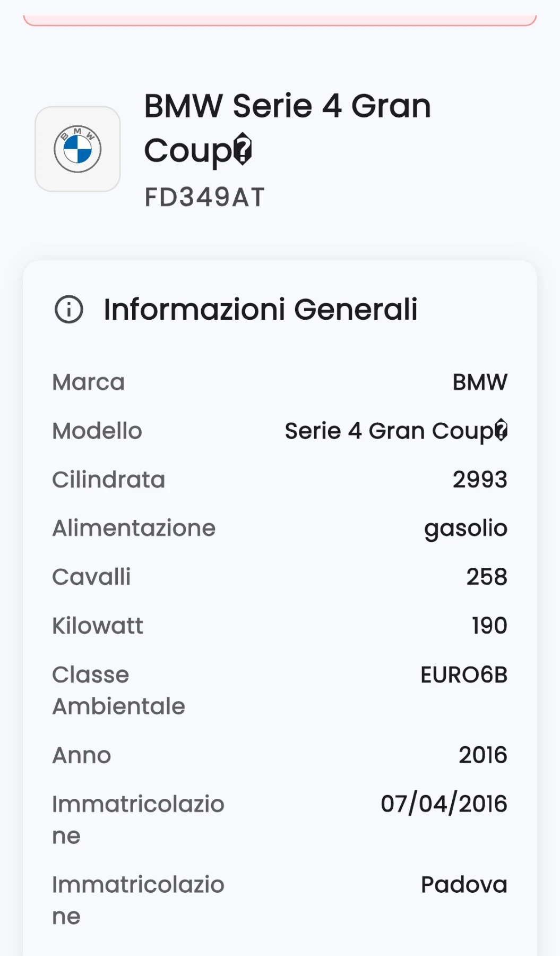Click the Cilindrata value 2993
This screenshot has height=956, width=560.
[x=479, y=480]
